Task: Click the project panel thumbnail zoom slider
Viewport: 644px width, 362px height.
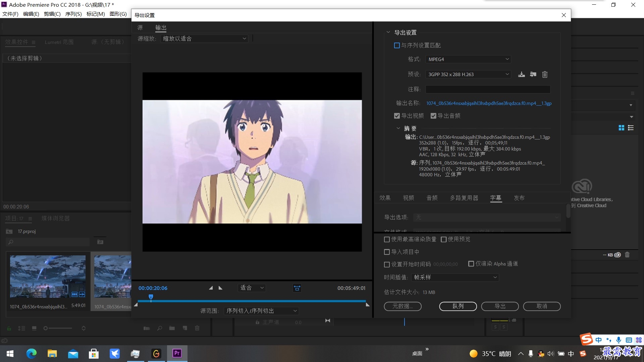Action: tap(58, 328)
